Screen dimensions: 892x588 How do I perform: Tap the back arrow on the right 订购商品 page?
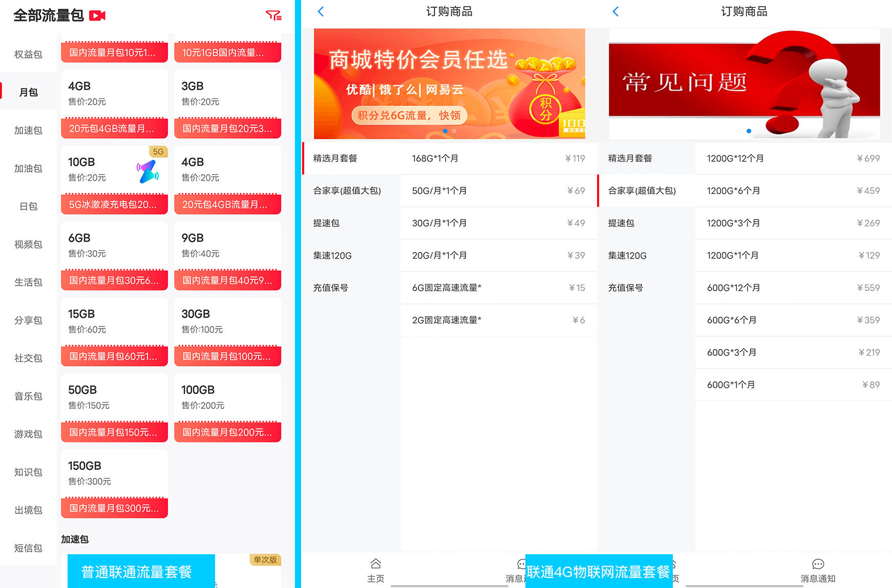(615, 11)
